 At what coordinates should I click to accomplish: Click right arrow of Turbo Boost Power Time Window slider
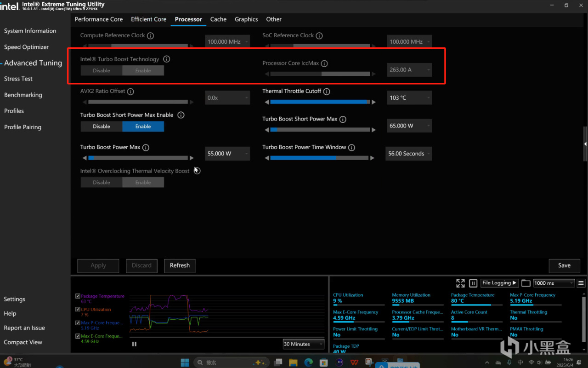pyautogui.click(x=373, y=158)
